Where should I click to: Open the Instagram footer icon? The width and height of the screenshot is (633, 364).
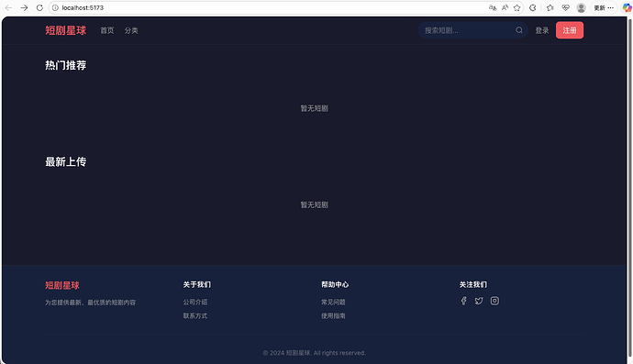coord(494,301)
